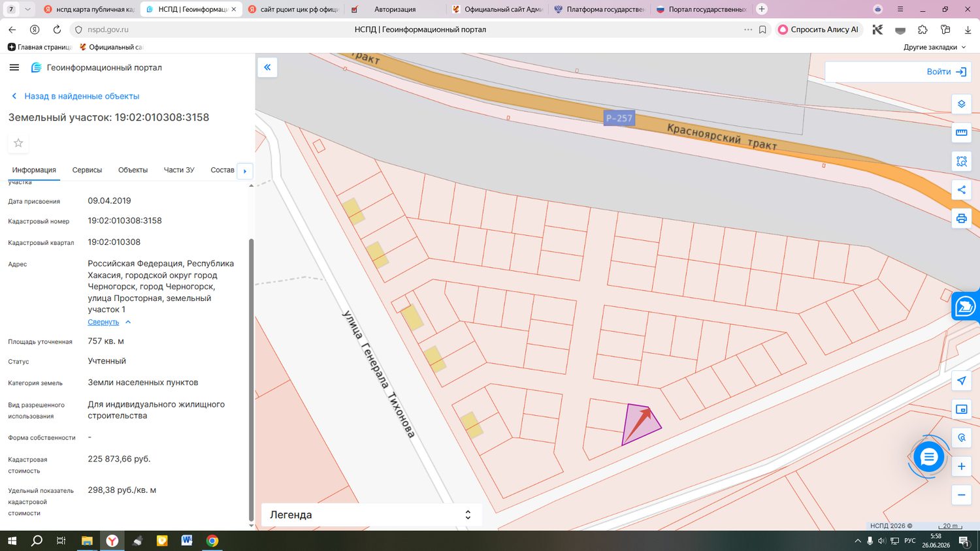This screenshot has height=551, width=980.
Task: Select the ruler measurement tool
Action: click(x=961, y=133)
